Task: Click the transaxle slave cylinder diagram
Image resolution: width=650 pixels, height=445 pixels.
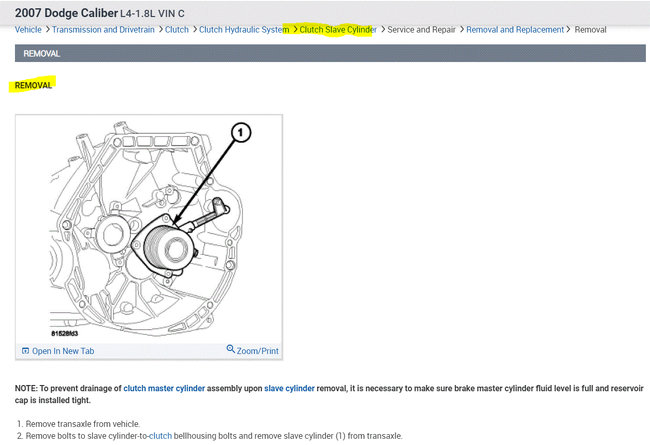Action: point(149,228)
